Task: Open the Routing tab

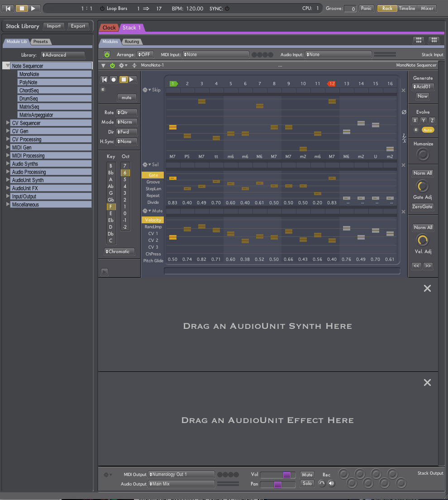Action: click(x=132, y=42)
